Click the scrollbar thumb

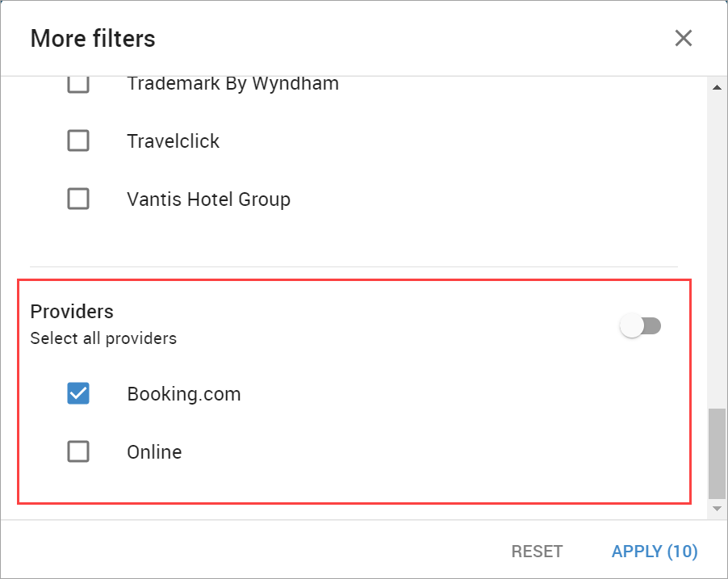click(x=717, y=453)
